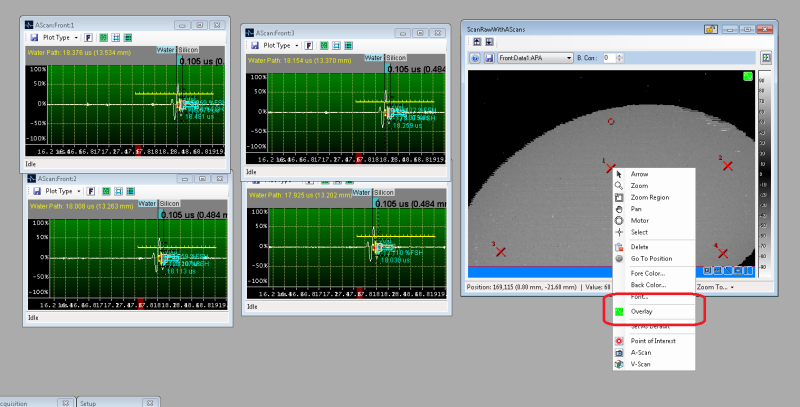
Task: Click the up-arrow toolbar icon in ScanRawWithAScans
Action: [477, 42]
